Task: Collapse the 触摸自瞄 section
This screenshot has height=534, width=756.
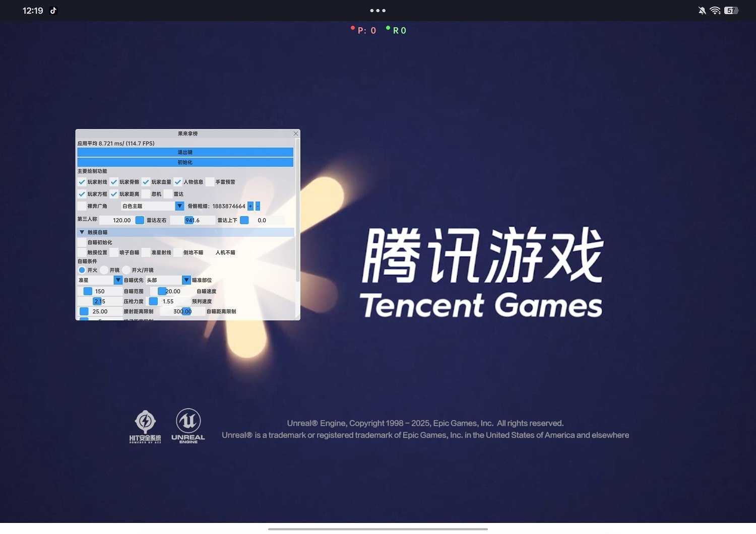Action: (x=82, y=232)
